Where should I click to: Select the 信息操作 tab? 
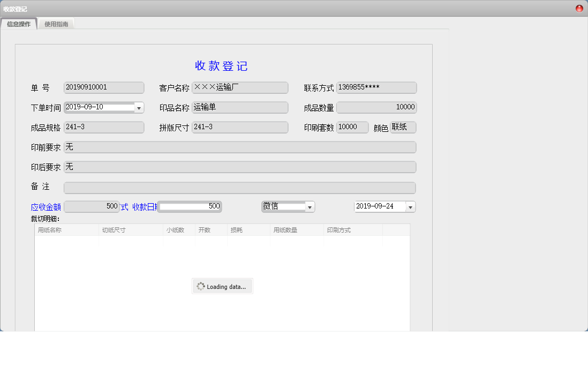pos(19,24)
